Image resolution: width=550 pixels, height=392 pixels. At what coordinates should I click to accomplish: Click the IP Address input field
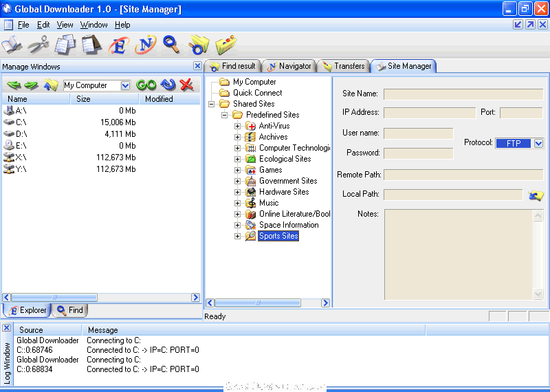(429, 113)
